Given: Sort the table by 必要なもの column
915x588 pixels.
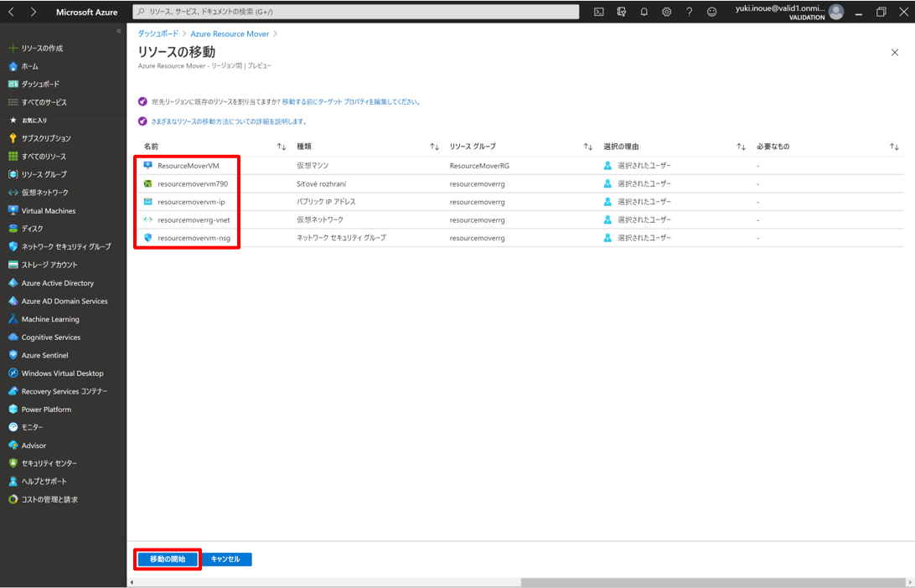Looking at the screenshot, I should tap(894, 147).
